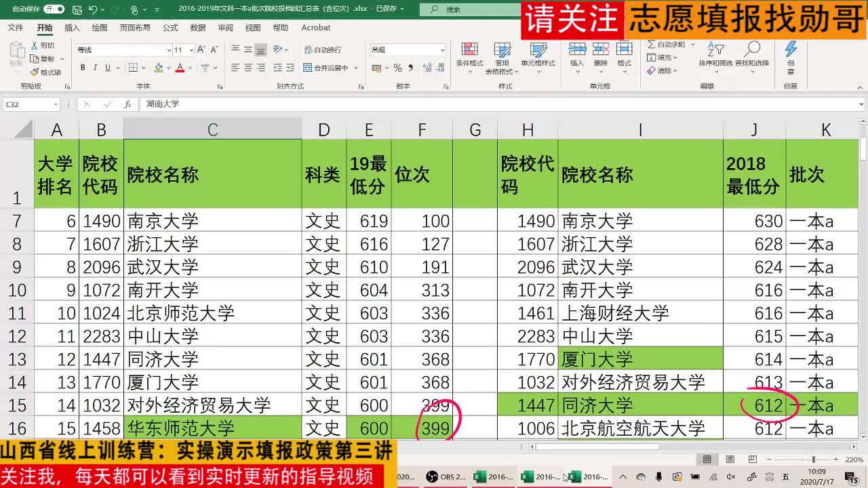Click the decrease indent icon
This screenshot has width=868, height=488.
(x=278, y=68)
